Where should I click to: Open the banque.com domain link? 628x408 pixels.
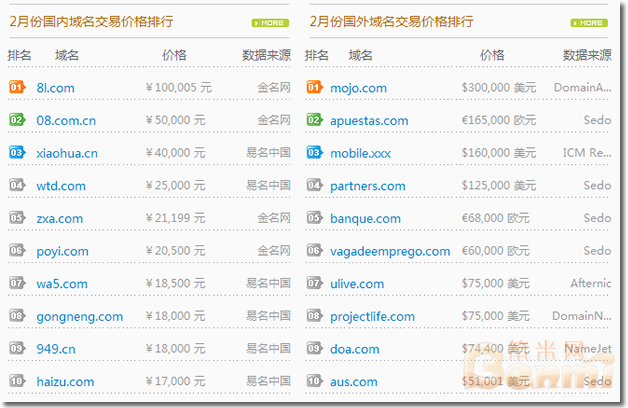click(x=365, y=219)
